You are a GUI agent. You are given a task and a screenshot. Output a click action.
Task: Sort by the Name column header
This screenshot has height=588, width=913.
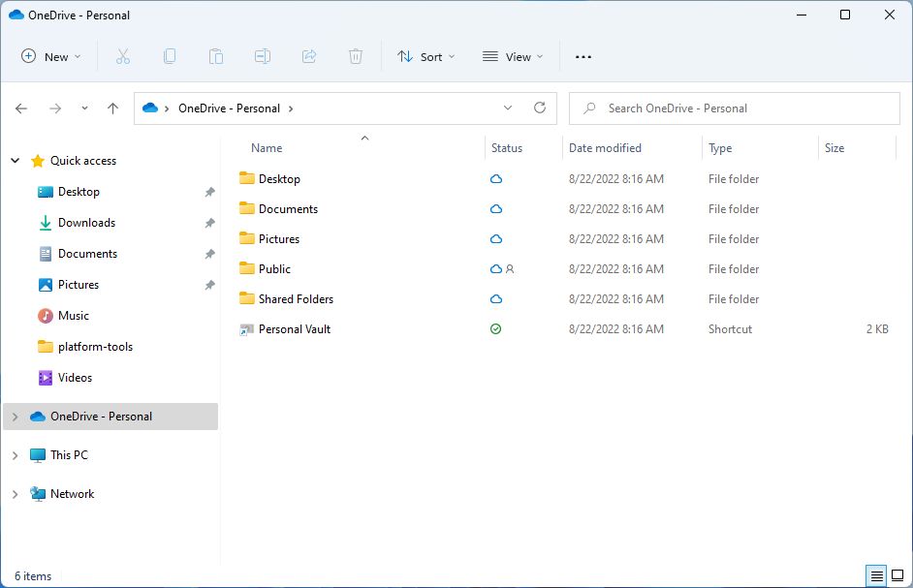pos(267,148)
